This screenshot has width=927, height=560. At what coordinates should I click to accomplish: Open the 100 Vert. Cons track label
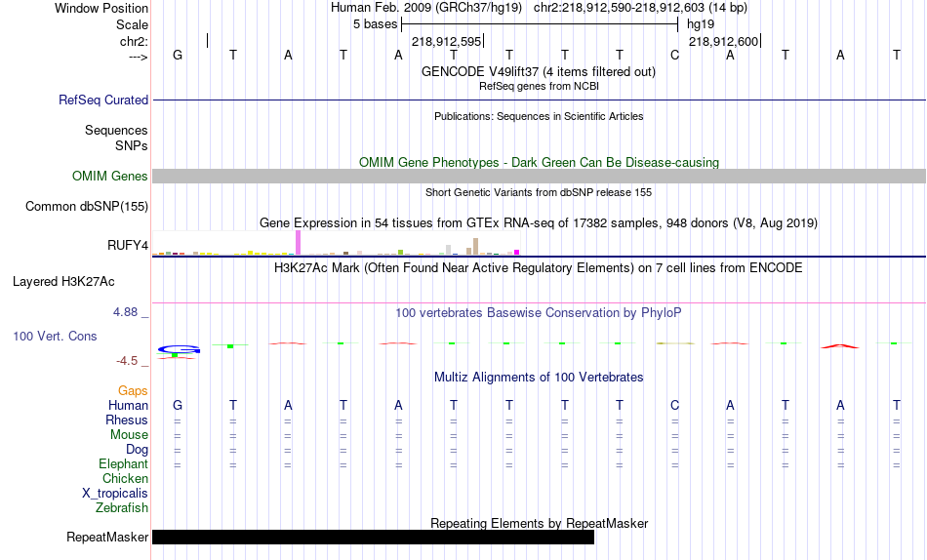click(55, 336)
